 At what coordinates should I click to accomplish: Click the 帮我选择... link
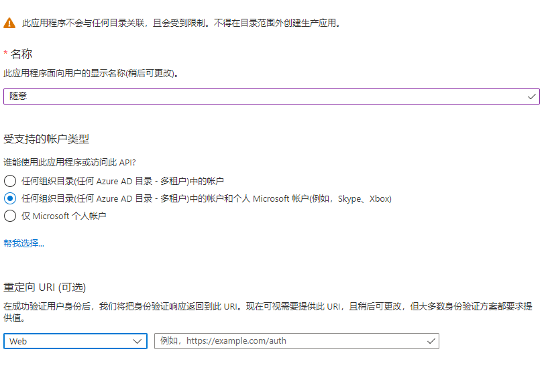tap(23, 243)
